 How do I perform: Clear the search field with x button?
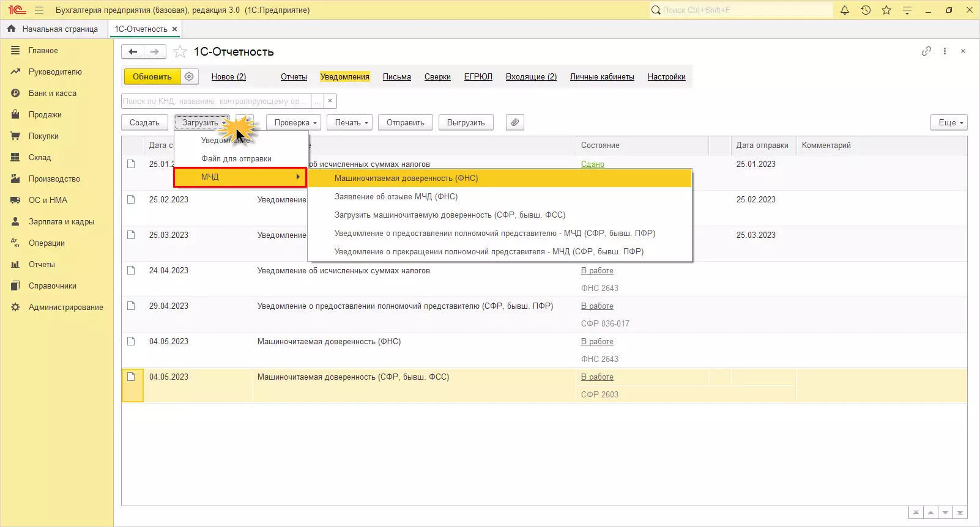click(x=330, y=101)
